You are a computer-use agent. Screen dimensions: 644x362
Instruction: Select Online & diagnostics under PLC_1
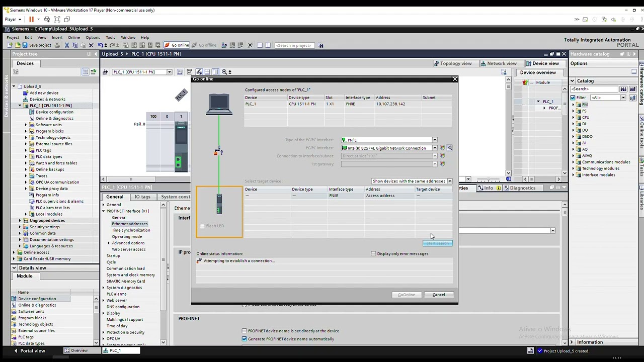tap(54, 118)
